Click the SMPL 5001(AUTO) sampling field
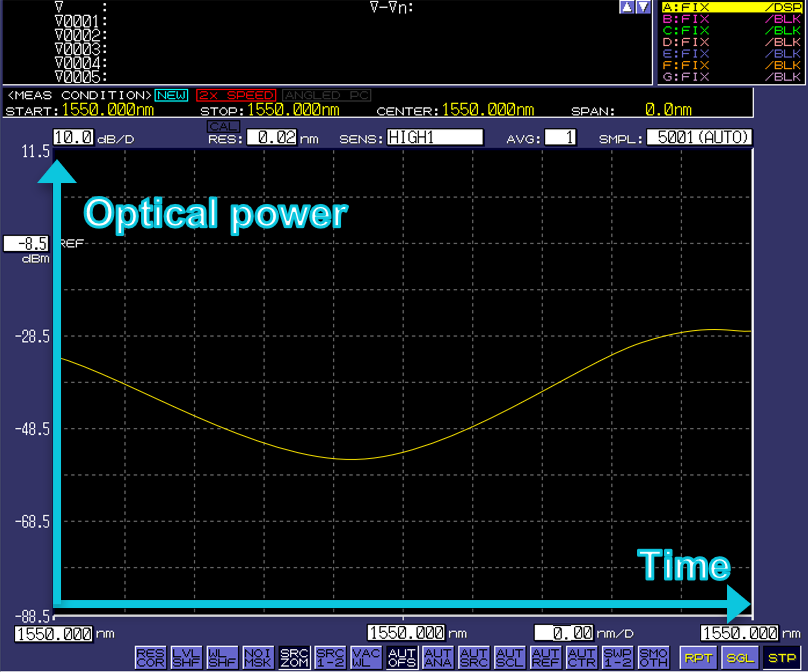This screenshot has width=808, height=672. pos(699,138)
